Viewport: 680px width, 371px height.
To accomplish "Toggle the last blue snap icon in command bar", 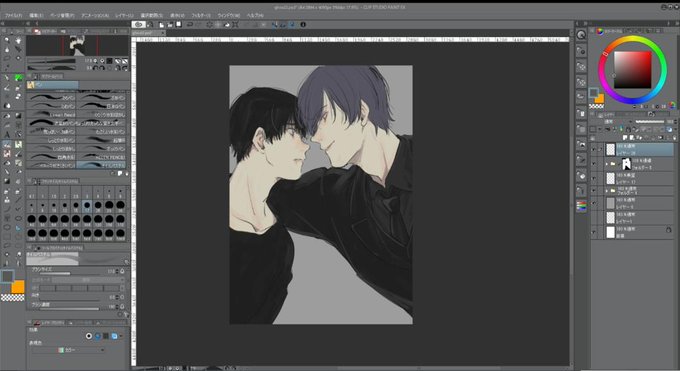I will (292, 25).
